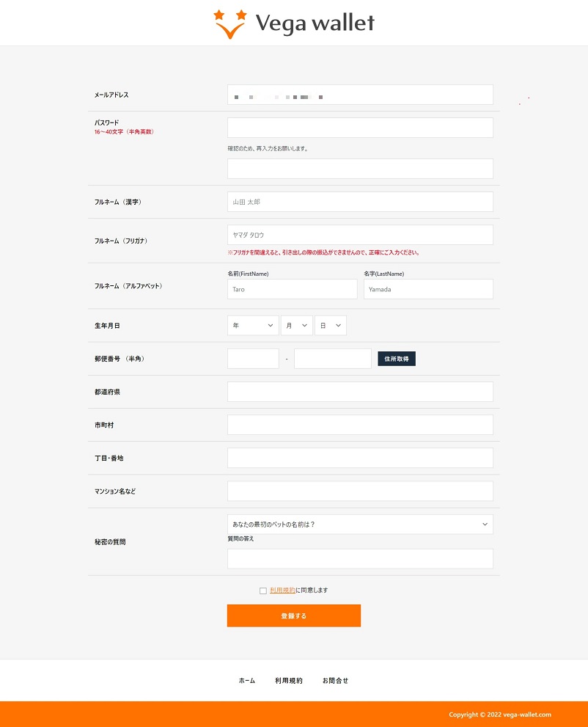
Task: Click the 質問の答え answer input field
Action: pyautogui.click(x=360, y=559)
